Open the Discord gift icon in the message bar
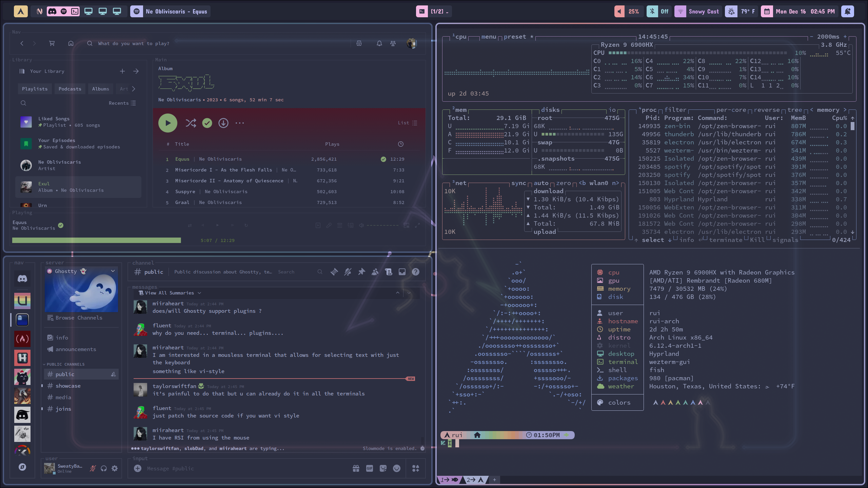This screenshot has width=868, height=488. 356,468
